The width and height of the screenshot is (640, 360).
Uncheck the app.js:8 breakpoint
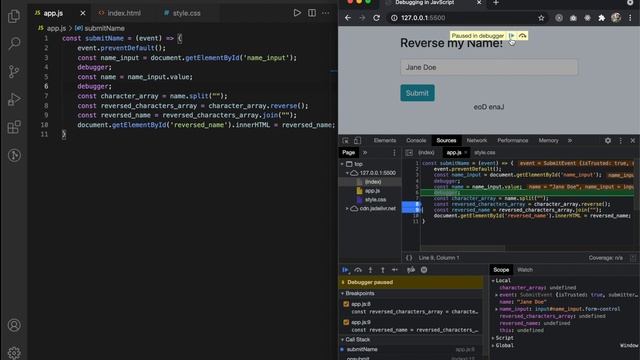[346, 304]
